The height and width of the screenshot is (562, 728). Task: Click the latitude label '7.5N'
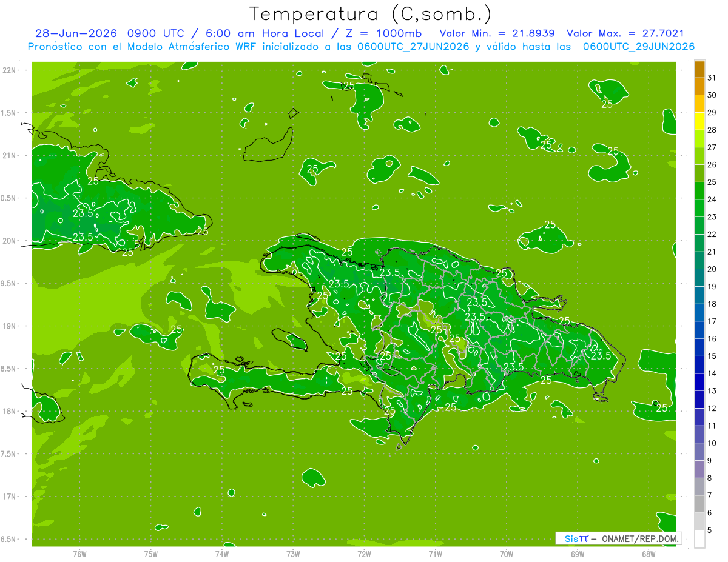click(x=9, y=454)
